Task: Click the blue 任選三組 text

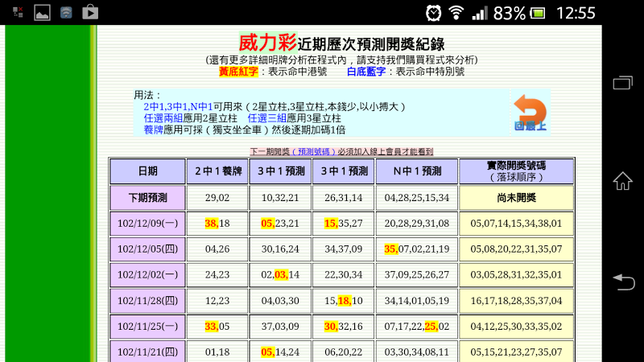Action: (x=267, y=118)
